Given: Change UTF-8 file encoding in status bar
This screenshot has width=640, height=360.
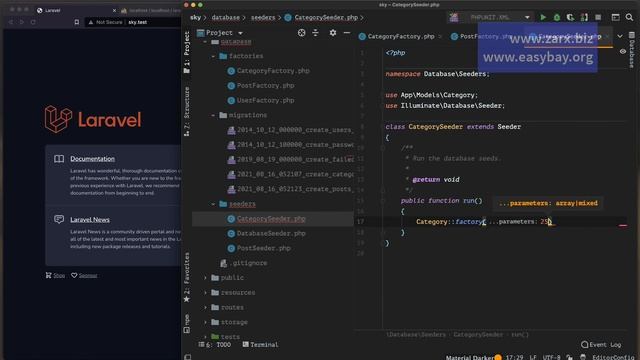Looking at the screenshot, I should 551,357.
